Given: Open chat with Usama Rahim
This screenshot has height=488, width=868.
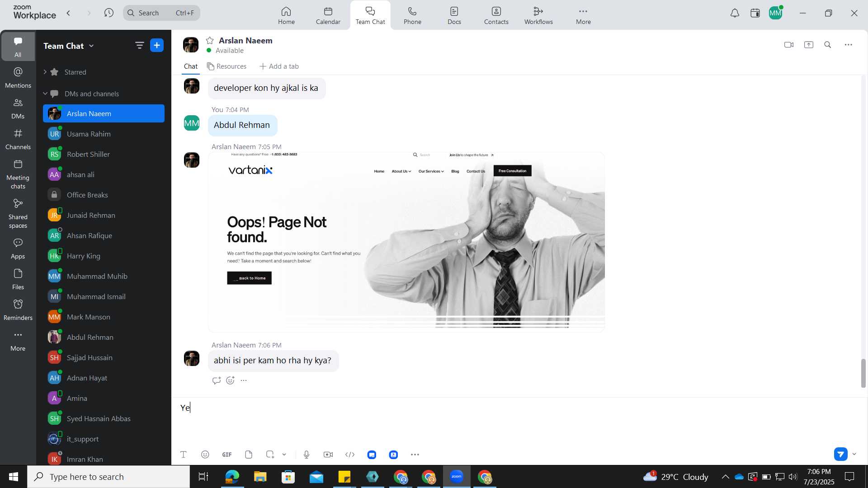Looking at the screenshot, I should 104,134.
